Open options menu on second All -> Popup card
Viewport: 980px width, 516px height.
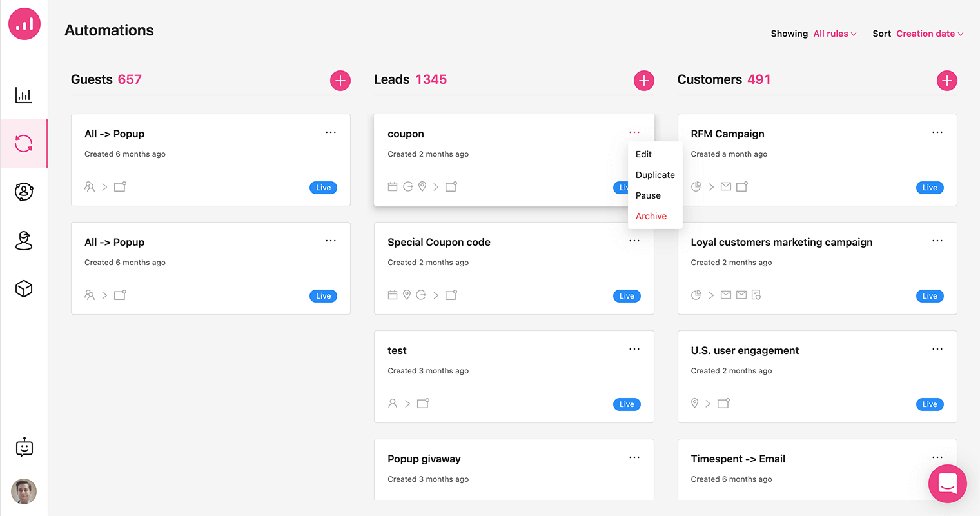(x=331, y=241)
